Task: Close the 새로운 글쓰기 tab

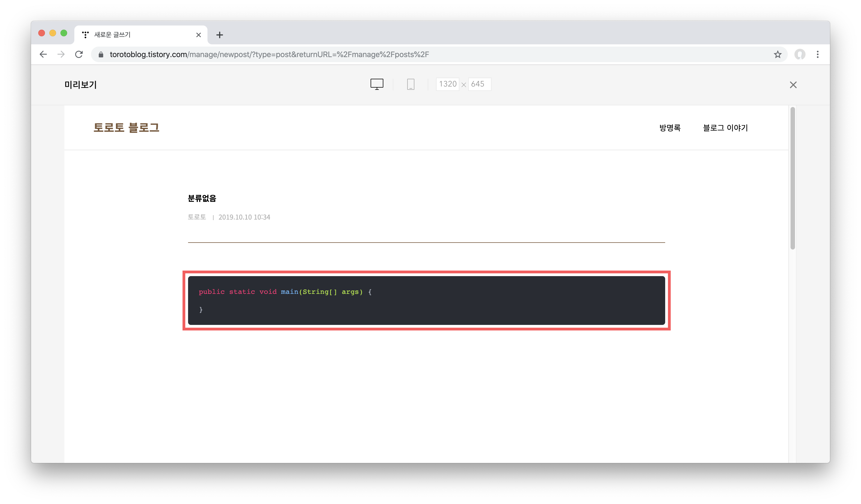Action: pos(199,35)
